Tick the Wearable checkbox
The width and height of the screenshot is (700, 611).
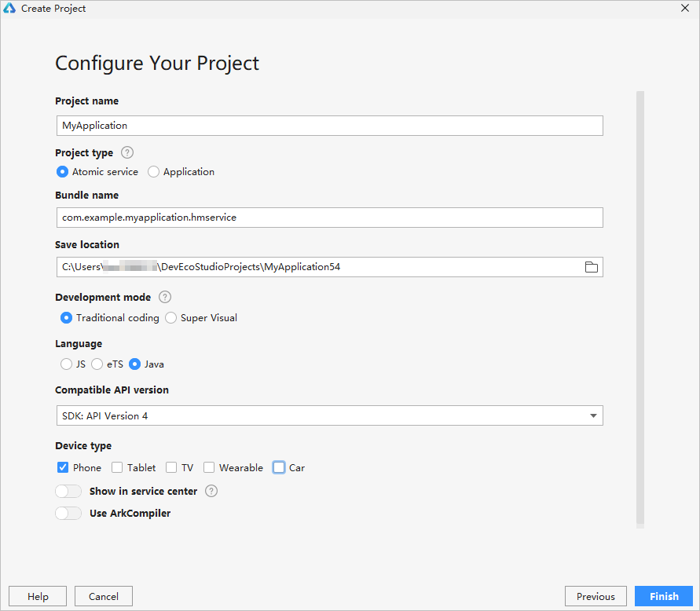(x=209, y=467)
